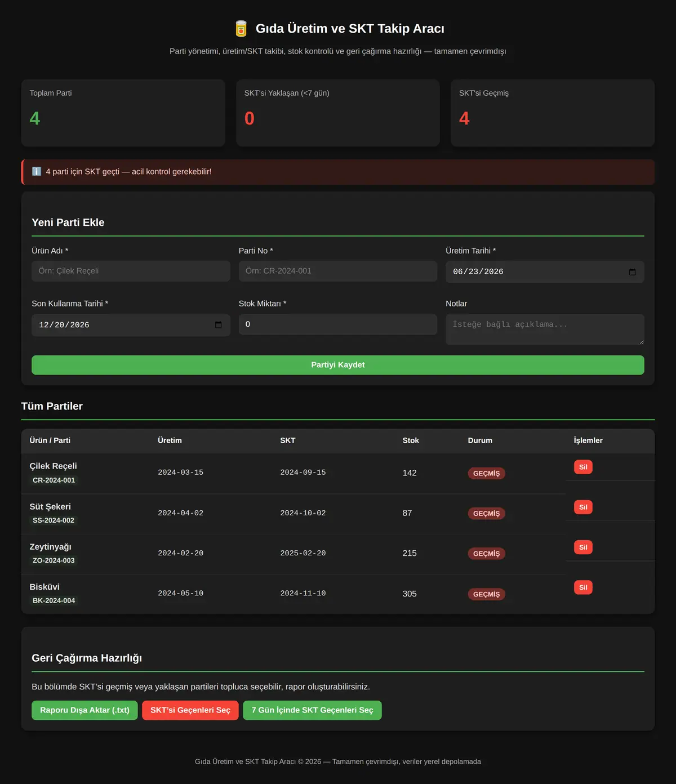This screenshot has width=676, height=784.
Task: Select the Stok Miktarı field
Action: click(x=338, y=324)
